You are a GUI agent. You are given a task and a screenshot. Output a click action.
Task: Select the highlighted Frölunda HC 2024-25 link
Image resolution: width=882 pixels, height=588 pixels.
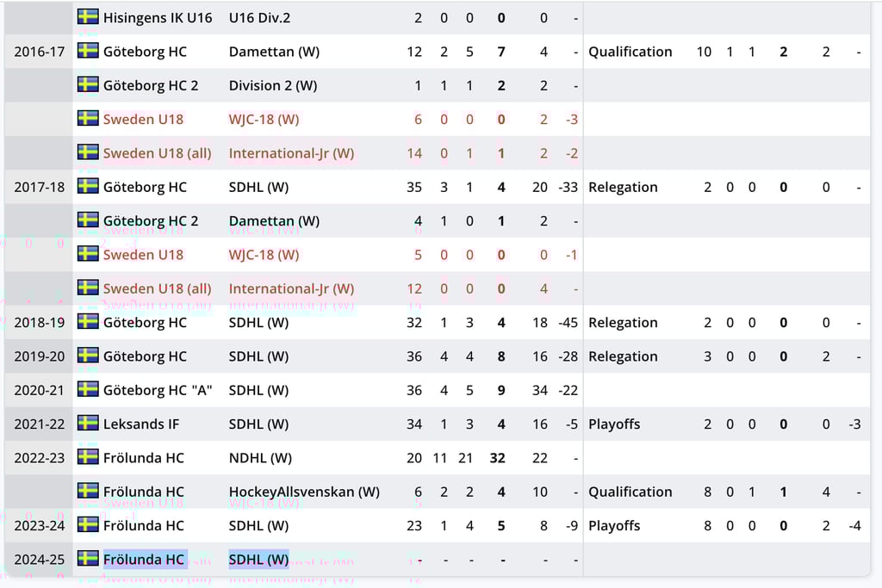[x=144, y=560]
